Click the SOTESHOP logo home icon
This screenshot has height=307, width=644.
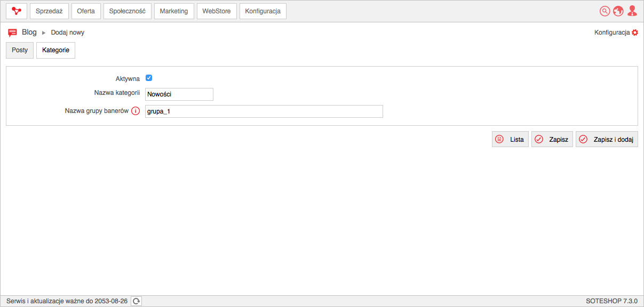point(17,11)
